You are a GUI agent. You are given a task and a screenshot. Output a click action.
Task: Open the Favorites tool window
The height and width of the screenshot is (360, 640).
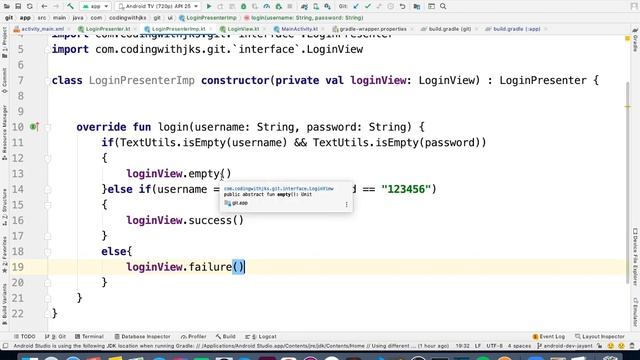(4, 254)
